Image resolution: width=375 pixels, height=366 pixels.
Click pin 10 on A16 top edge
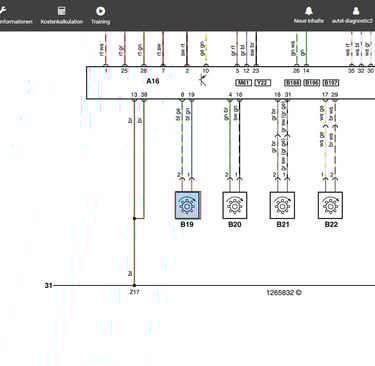(x=206, y=71)
